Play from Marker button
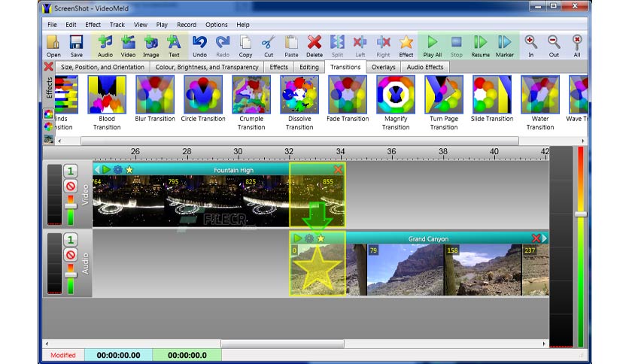The height and width of the screenshot is (364, 629). [x=504, y=46]
